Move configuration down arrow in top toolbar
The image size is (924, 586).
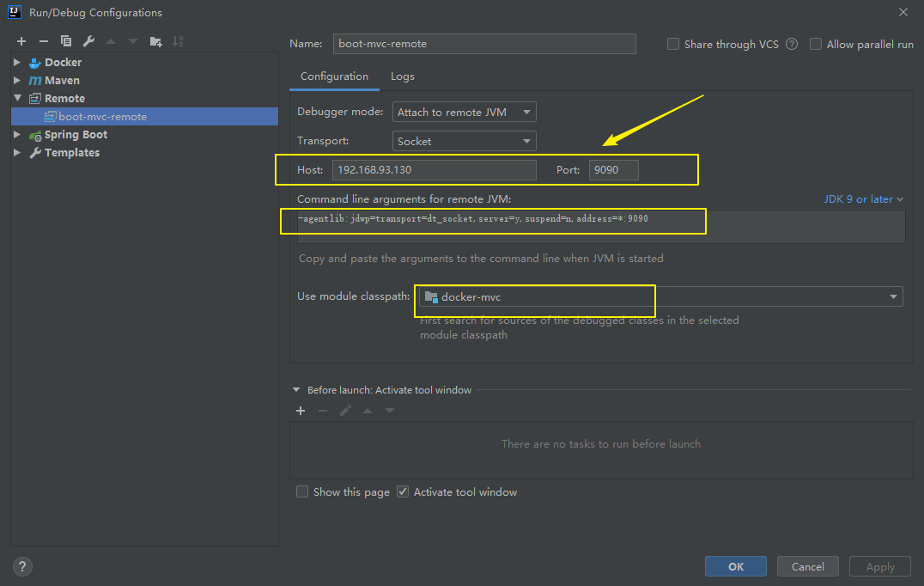(x=133, y=41)
